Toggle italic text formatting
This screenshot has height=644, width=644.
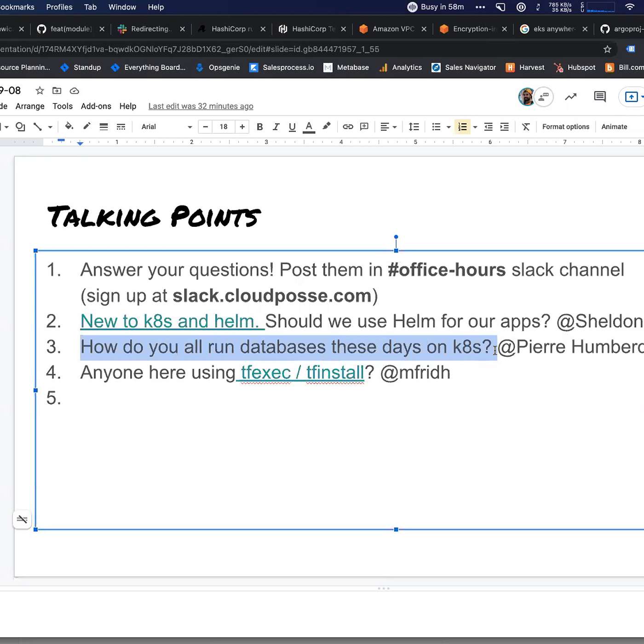(x=276, y=127)
